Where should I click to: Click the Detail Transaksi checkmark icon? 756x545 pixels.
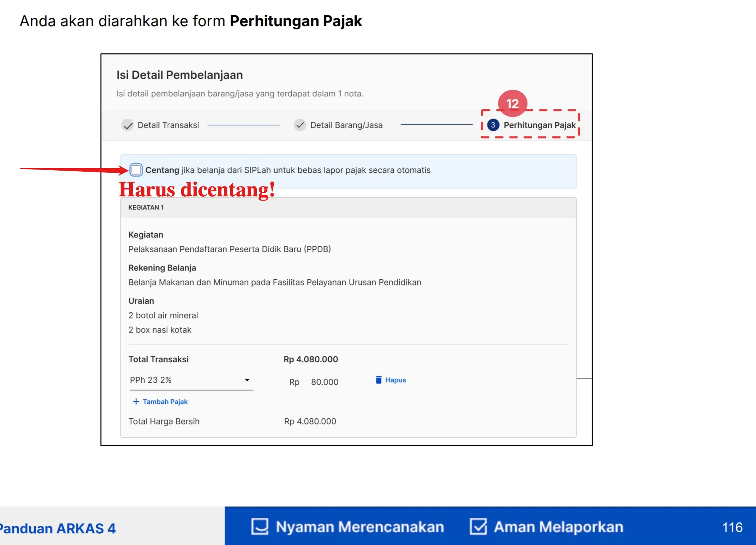coord(127,125)
